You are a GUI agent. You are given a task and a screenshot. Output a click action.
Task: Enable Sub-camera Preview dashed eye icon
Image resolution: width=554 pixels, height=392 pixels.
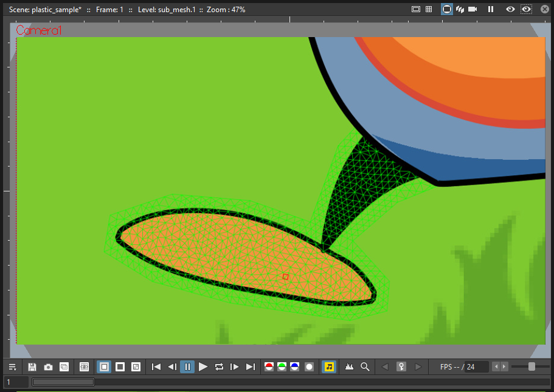pyautogui.click(x=526, y=9)
